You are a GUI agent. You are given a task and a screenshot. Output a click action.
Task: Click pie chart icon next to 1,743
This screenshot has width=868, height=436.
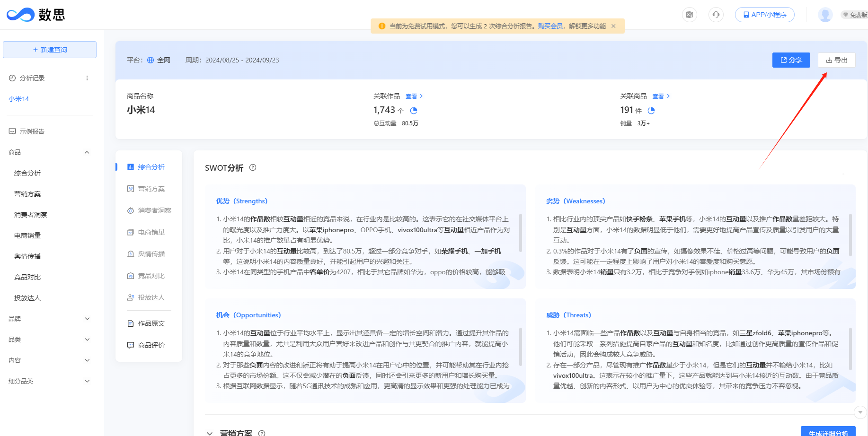pos(414,111)
